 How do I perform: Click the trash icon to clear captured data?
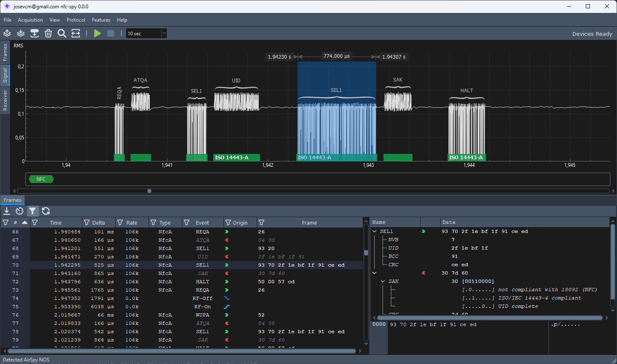48,33
